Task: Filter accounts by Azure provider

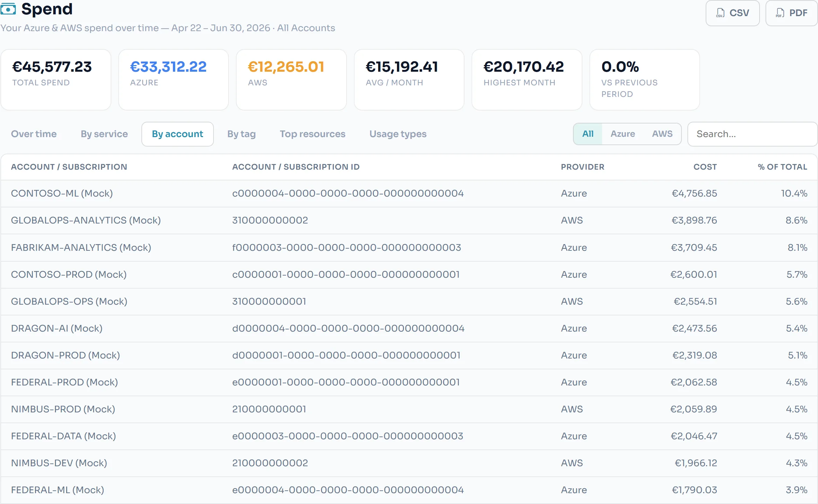Action: [x=622, y=134]
